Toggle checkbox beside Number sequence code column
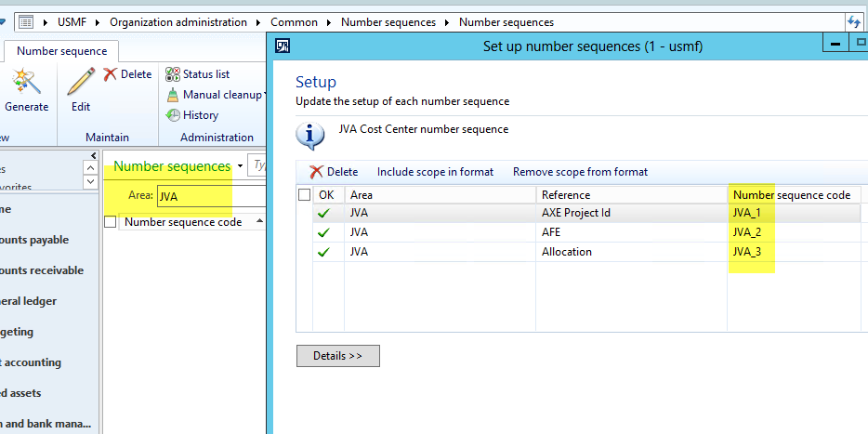The image size is (868, 434). point(111,222)
